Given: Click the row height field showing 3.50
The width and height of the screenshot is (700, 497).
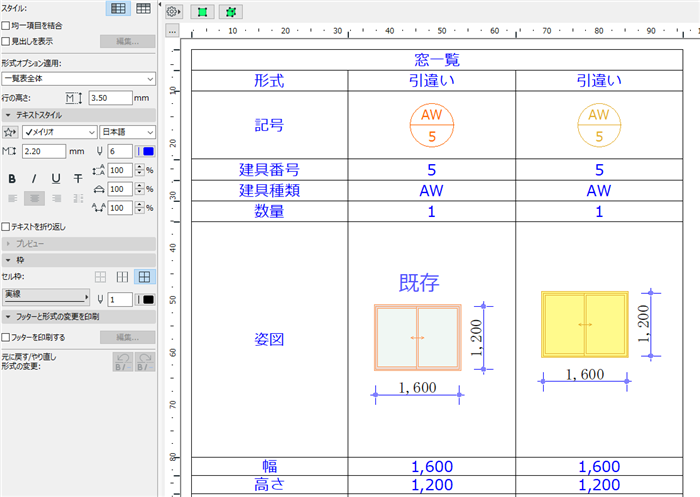Looking at the screenshot, I should (x=110, y=98).
